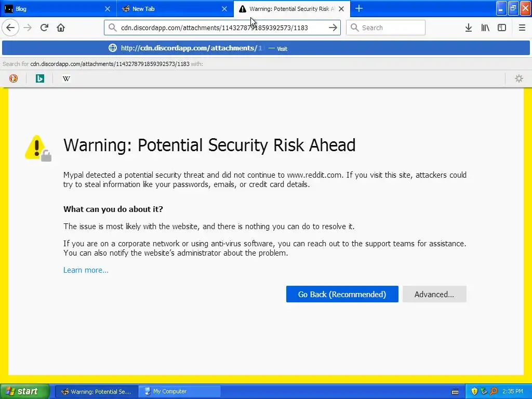Image resolution: width=532 pixels, height=399 pixels.
Task: Focus the URL address field
Action: point(222,28)
